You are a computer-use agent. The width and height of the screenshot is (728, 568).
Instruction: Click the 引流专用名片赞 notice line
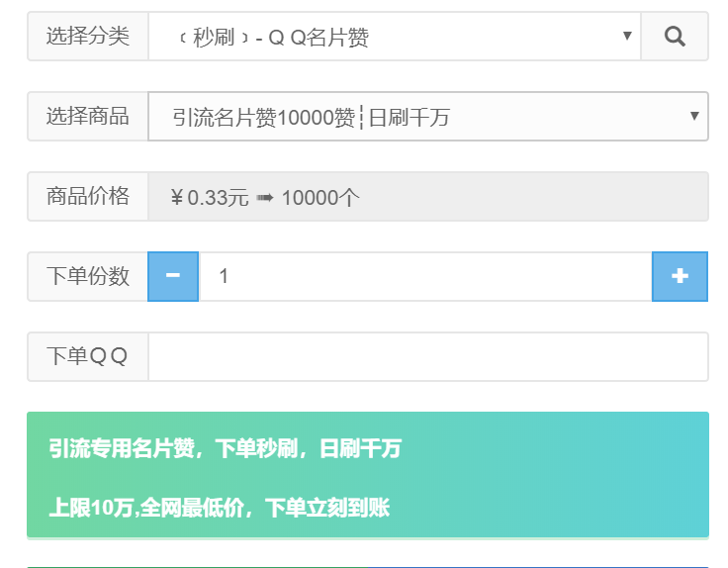coord(226,449)
